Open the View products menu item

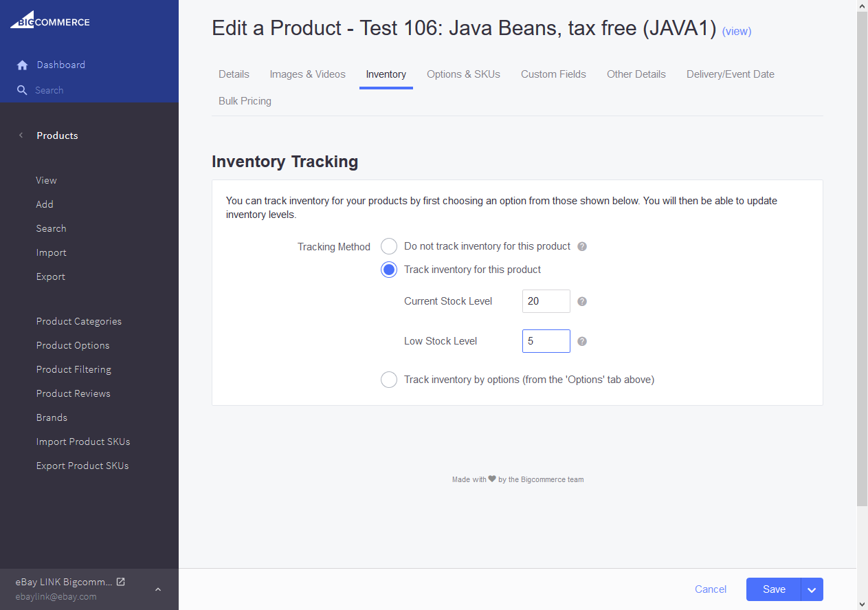[47, 180]
